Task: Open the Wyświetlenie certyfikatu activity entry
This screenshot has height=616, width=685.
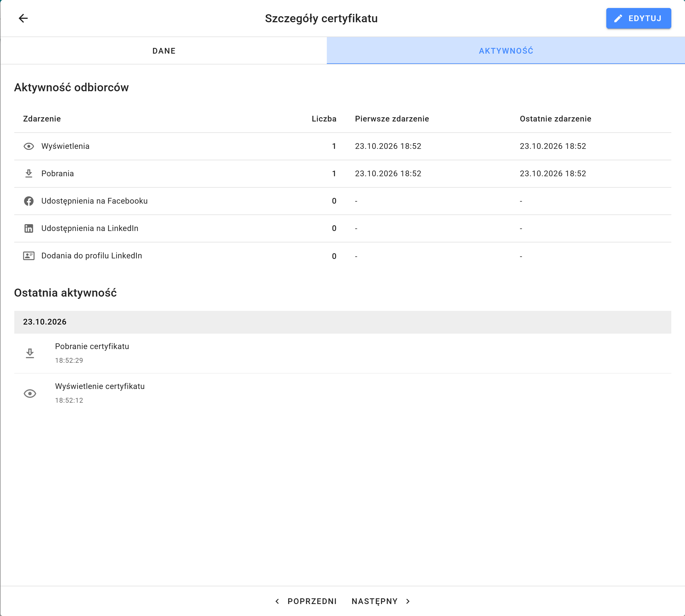Action: coord(342,393)
